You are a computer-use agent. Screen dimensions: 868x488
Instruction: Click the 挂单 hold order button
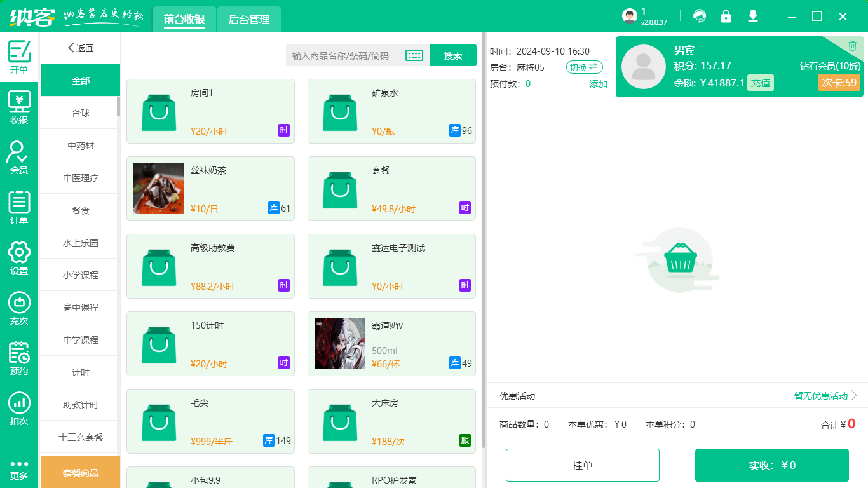[582, 464]
